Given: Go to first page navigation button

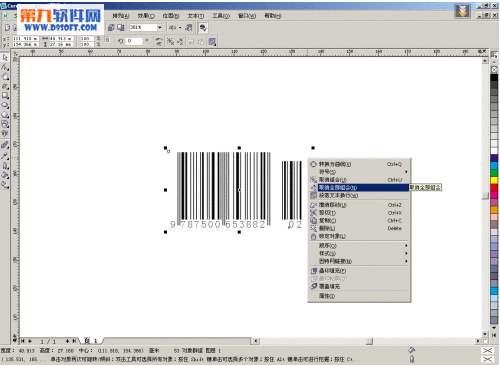Looking at the screenshot, I should click(x=23, y=341).
